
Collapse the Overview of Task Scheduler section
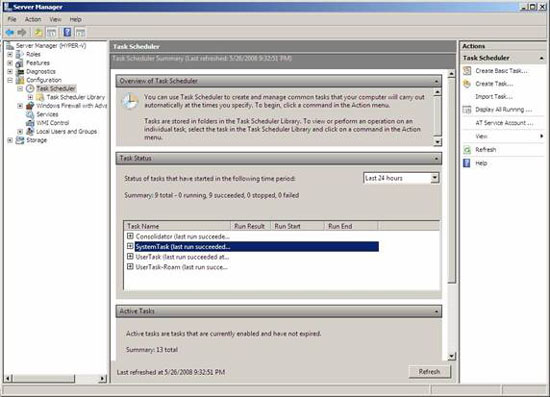pos(436,81)
